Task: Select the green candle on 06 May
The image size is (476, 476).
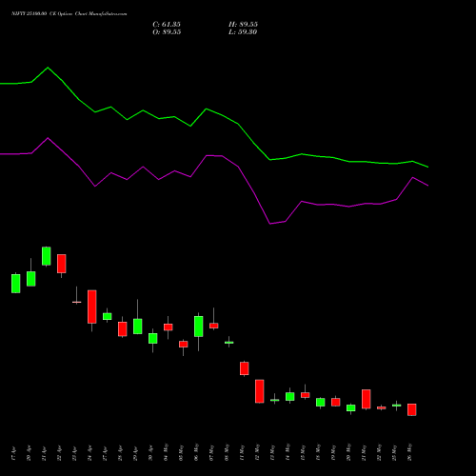Action: pyautogui.click(x=199, y=327)
